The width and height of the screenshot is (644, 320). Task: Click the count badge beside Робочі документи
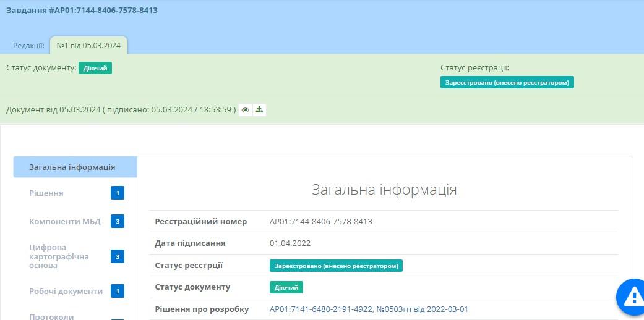[118, 291]
